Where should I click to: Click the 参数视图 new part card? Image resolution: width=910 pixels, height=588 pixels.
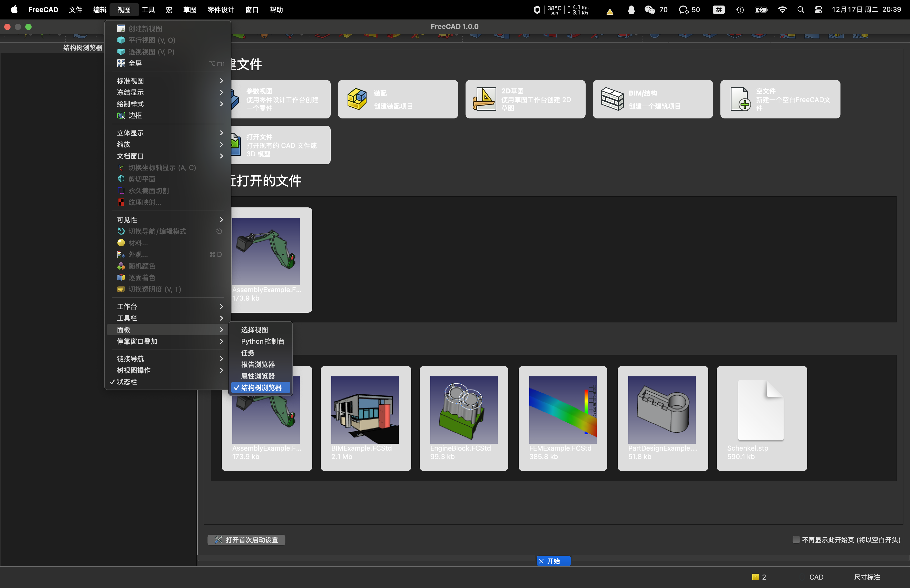click(281, 99)
